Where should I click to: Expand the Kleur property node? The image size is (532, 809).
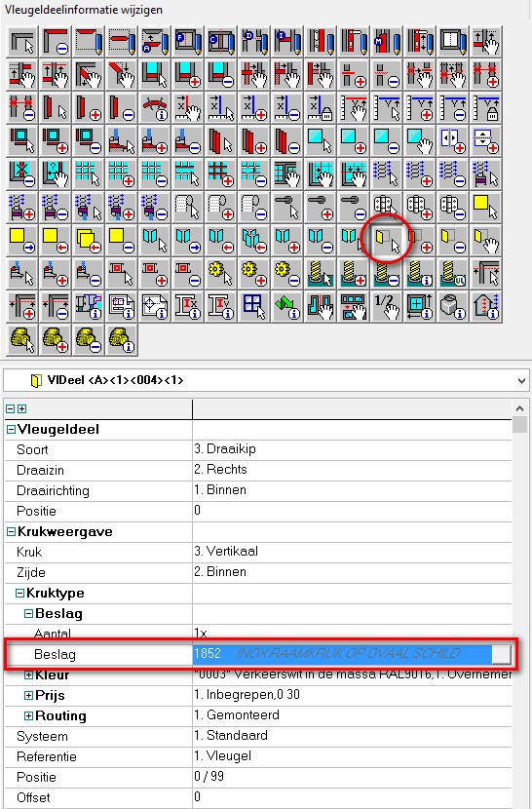[x=29, y=674]
